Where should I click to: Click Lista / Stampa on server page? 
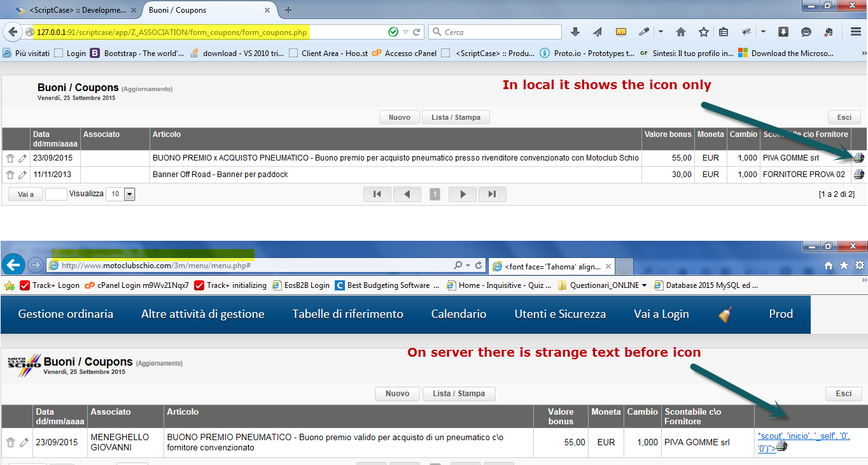[459, 394]
